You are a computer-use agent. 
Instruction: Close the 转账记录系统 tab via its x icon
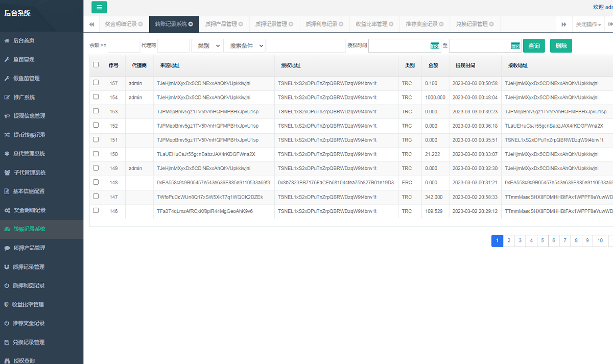point(191,24)
